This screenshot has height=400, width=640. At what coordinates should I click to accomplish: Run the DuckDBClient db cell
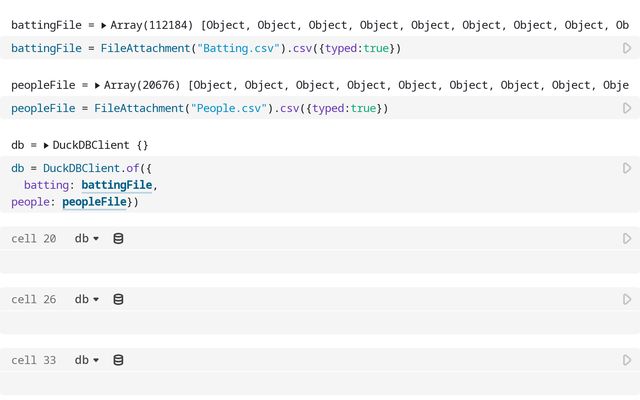pyautogui.click(x=627, y=168)
